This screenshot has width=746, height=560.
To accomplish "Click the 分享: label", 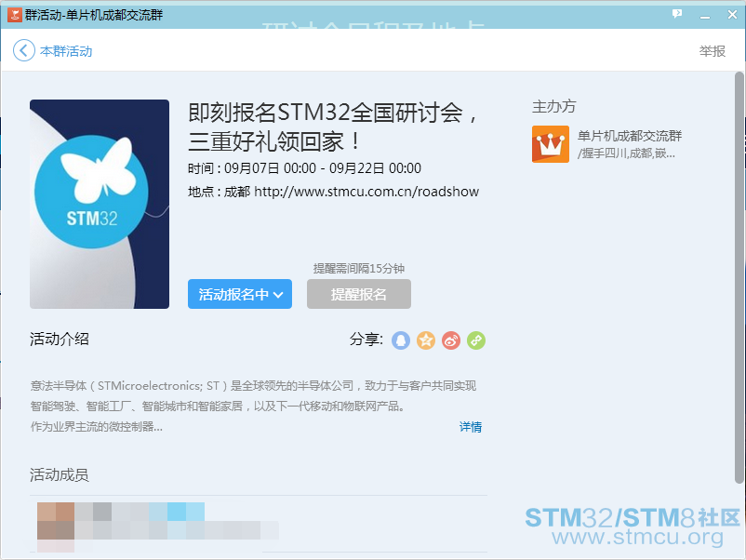I will click(366, 340).
